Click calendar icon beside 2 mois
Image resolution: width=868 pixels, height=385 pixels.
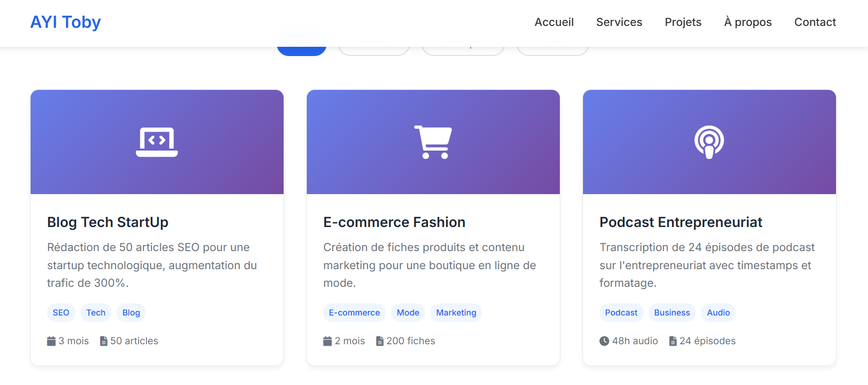click(x=328, y=341)
